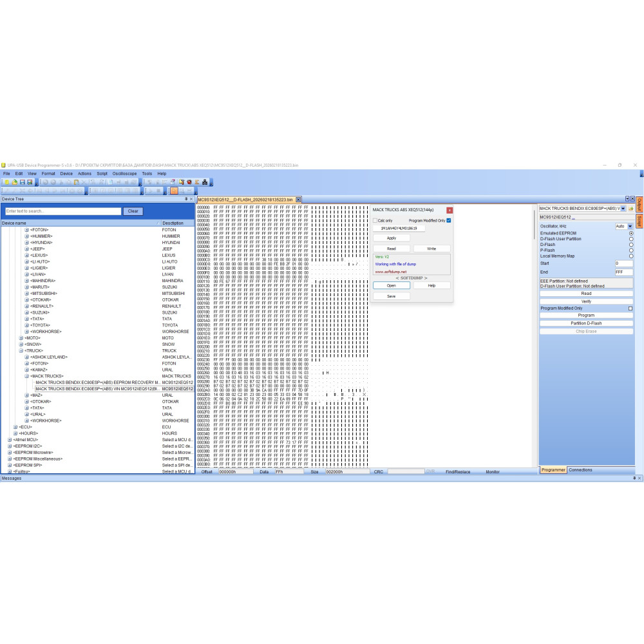Collapse the <TRUCK> tree node
The width and height of the screenshot is (644, 644).
21,351
